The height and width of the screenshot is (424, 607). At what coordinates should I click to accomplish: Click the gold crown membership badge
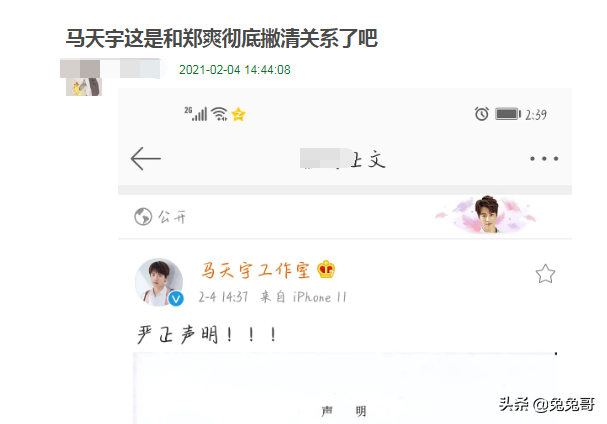pyautogui.click(x=326, y=269)
